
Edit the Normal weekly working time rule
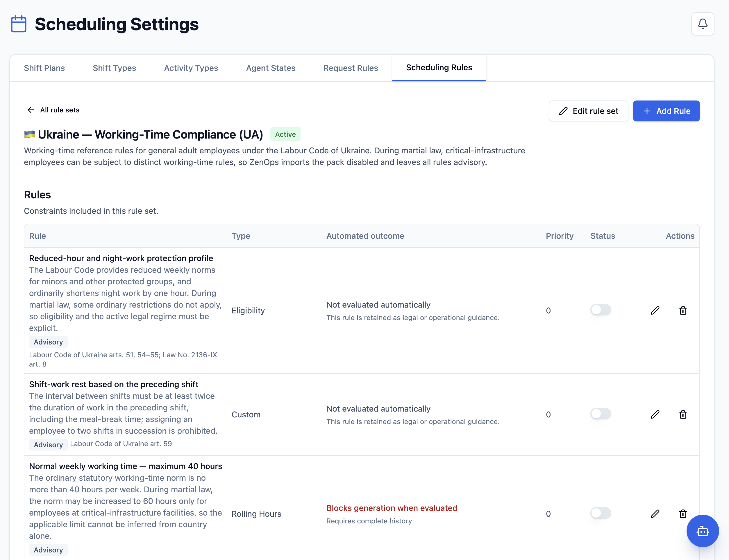pyautogui.click(x=655, y=514)
